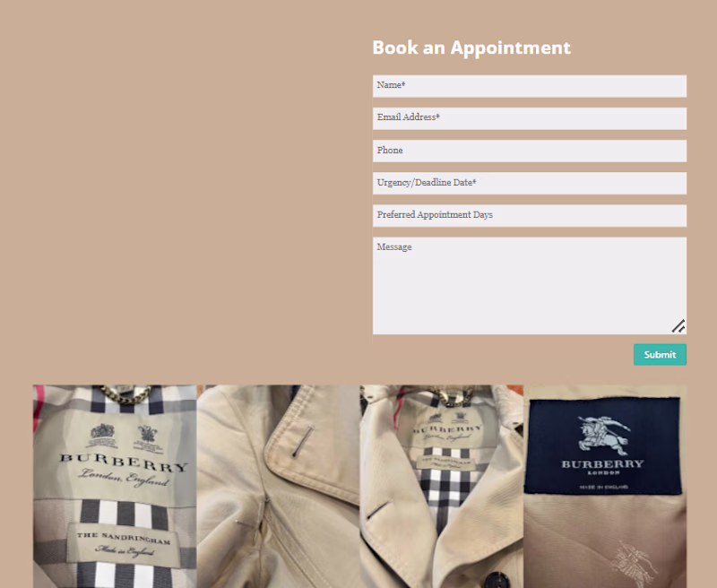
Task: Click the Urgency/Deadline Date field
Action: coord(530,184)
